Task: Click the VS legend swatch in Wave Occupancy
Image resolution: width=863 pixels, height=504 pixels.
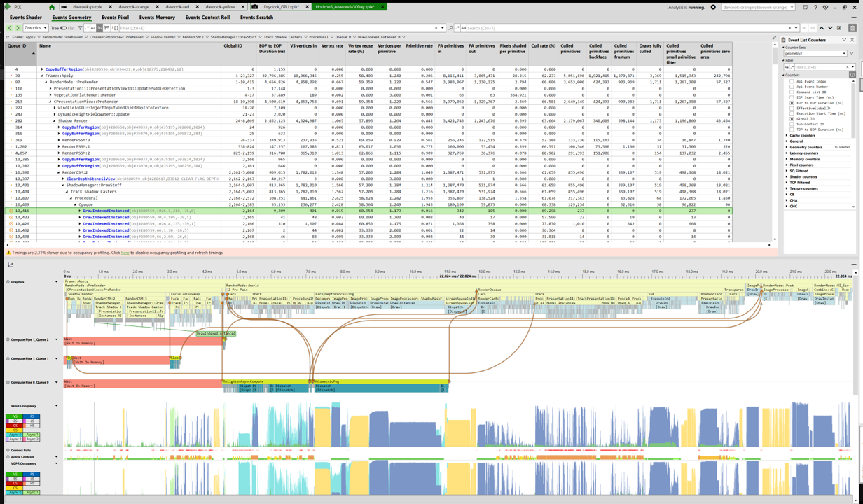Action: point(14,417)
